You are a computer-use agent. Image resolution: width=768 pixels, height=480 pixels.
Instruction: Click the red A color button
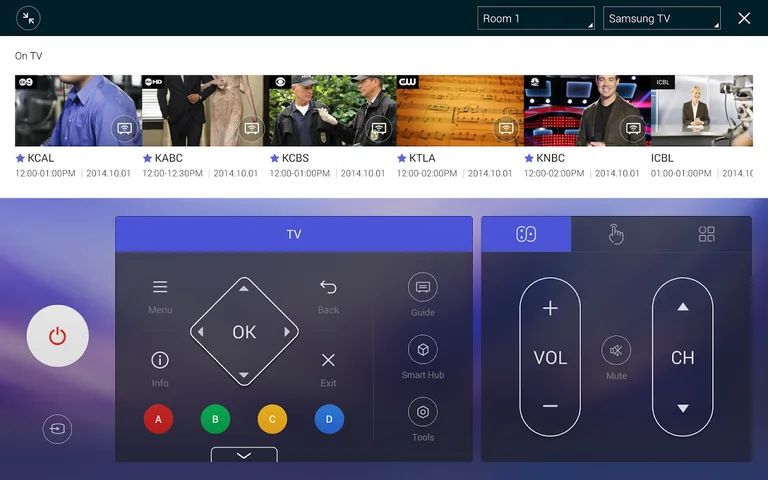158,419
